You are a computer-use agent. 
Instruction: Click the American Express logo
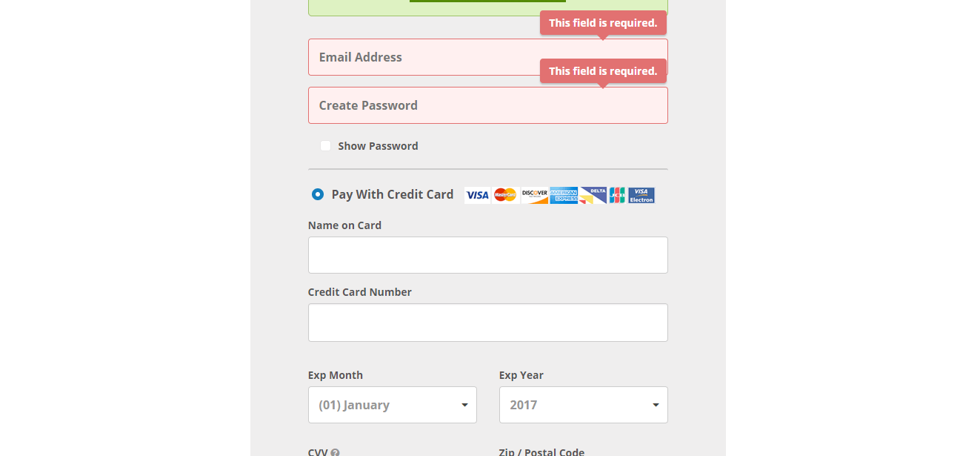[x=564, y=195]
